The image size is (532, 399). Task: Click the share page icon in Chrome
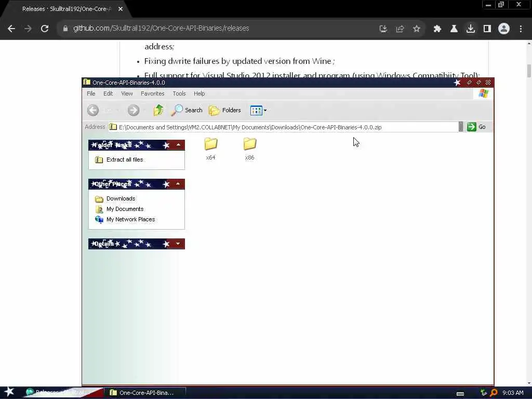pyautogui.click(x=400, y=29)
